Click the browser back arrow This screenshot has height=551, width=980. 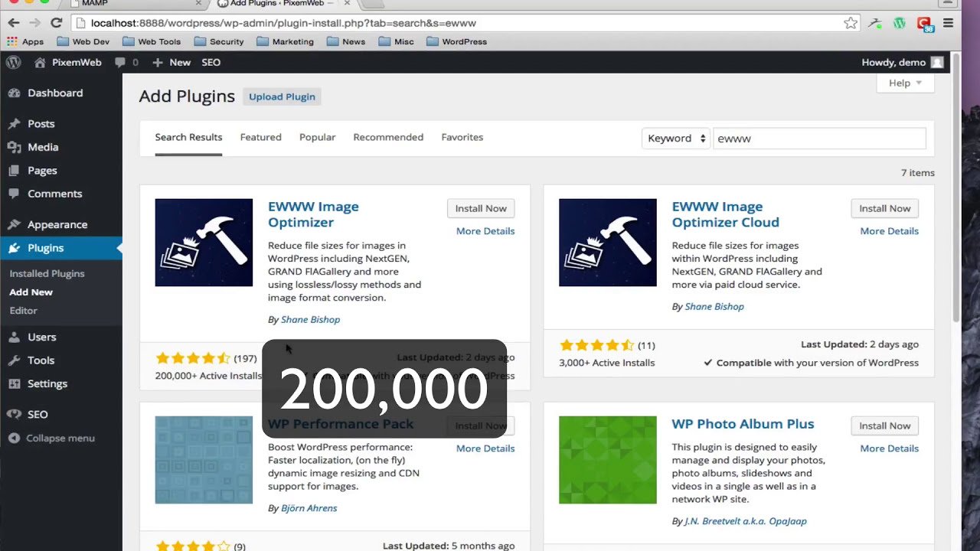(x=14, y=23)
